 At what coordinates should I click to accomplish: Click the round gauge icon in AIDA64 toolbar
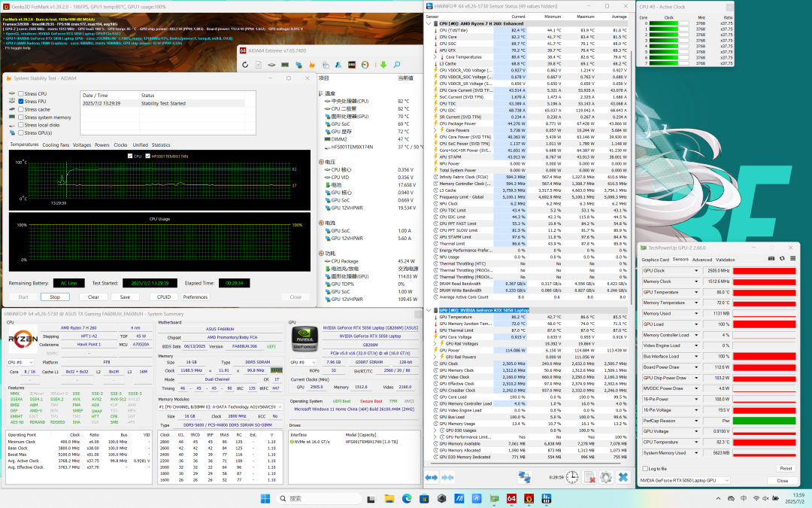365,65
